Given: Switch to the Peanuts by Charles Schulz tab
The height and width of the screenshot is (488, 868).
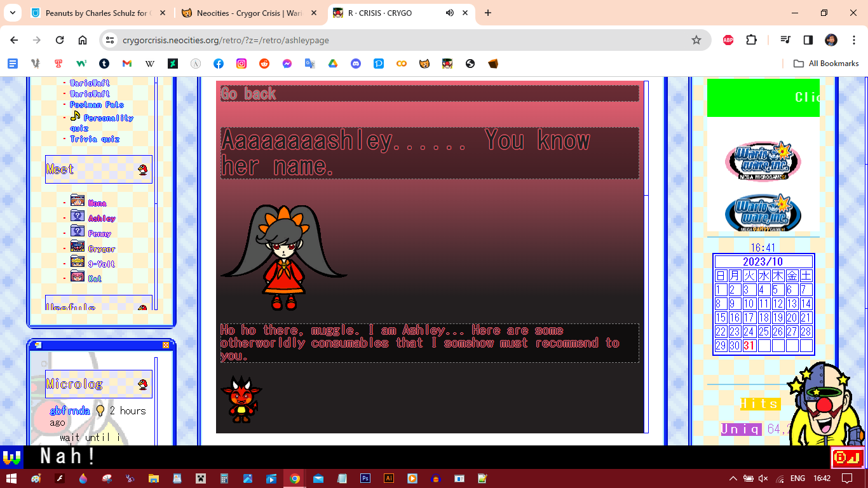Looking at the screenshot, I should point(95,13).
